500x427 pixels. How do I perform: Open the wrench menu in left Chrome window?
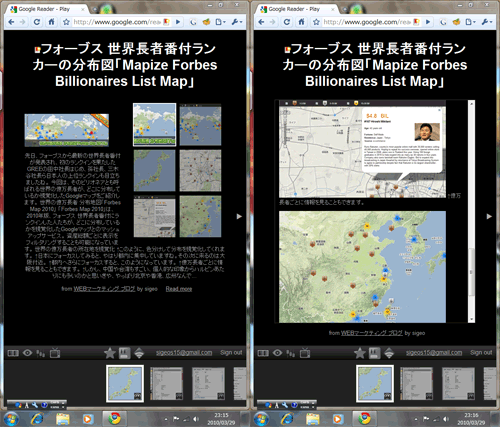[237, 22]
